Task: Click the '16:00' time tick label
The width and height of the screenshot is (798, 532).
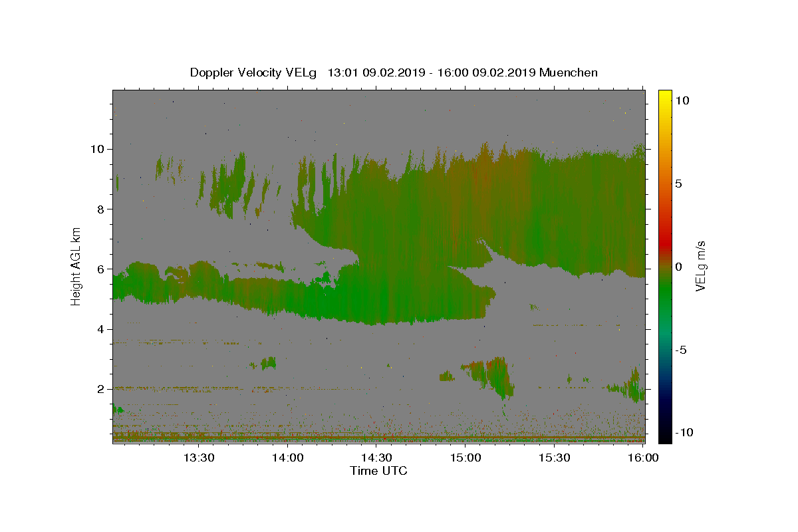Action: (643, 458)
